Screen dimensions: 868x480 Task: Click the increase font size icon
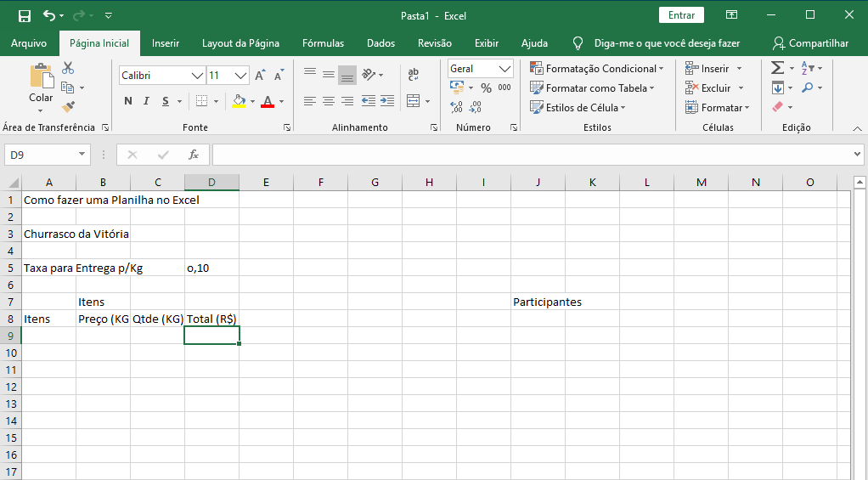(261, 75)
